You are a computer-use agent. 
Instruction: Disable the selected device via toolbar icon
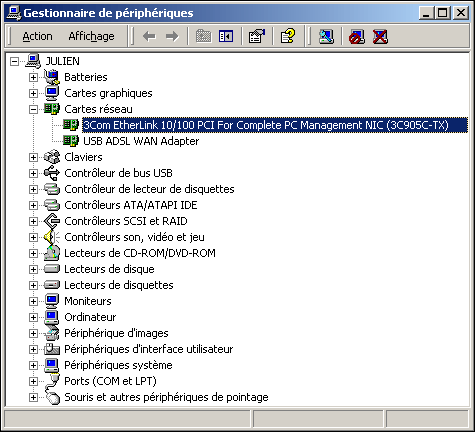pos(357,36)
